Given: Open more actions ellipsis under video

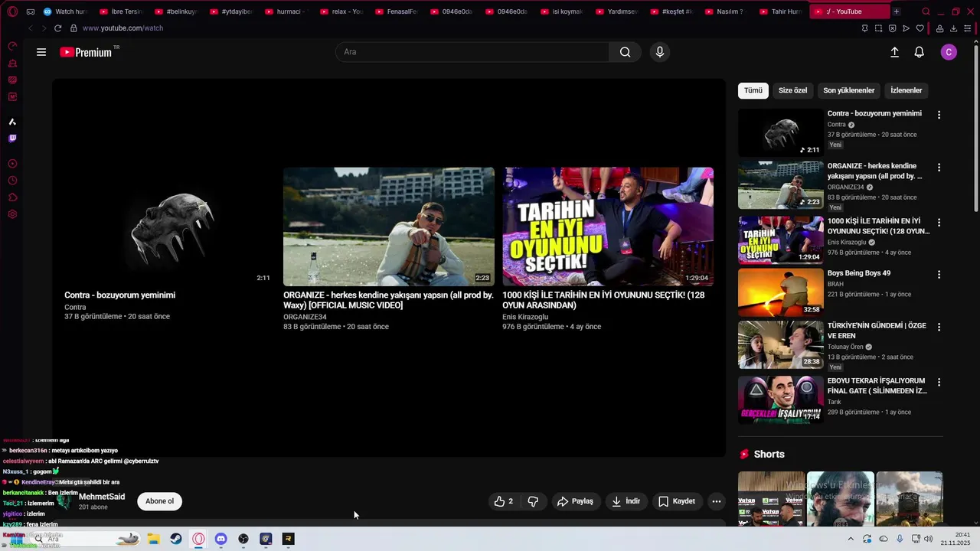Looking at the screenshot, I should (717, 501).
